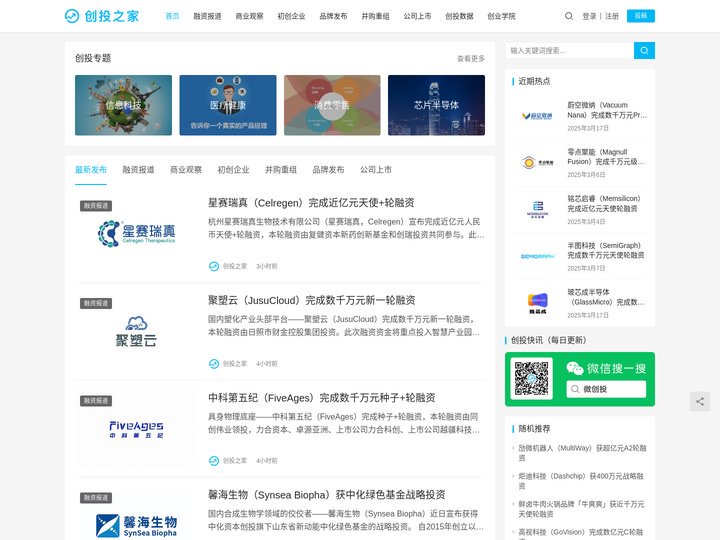Open hot item 蔚空微纳 (Vacuum Nana)
720x540 pixels.
tap(607, 110)
